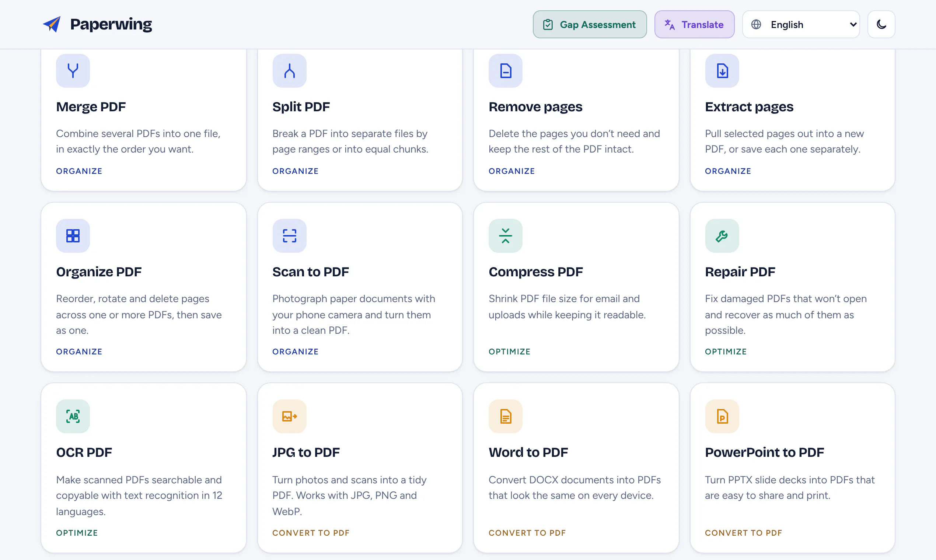The width and height of the screenshot is (936, 560).
Task: Click "Fix damaged PDFs that won't open" description
Action: 786,314
